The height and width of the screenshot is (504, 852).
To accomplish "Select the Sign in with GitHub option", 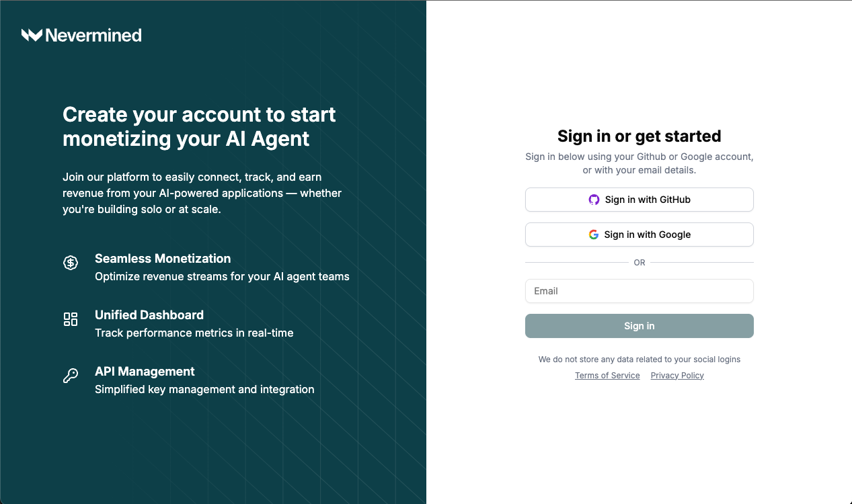I will click(639, 200).
